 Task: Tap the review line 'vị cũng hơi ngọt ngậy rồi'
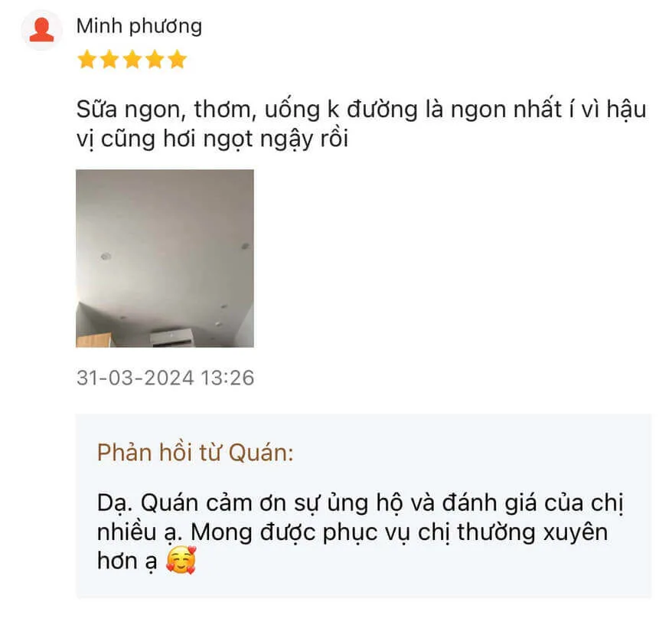point(212,139)
